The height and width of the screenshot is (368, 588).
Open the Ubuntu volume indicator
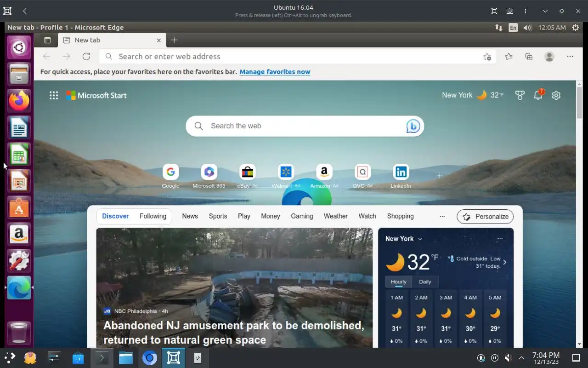pos(527,28)
